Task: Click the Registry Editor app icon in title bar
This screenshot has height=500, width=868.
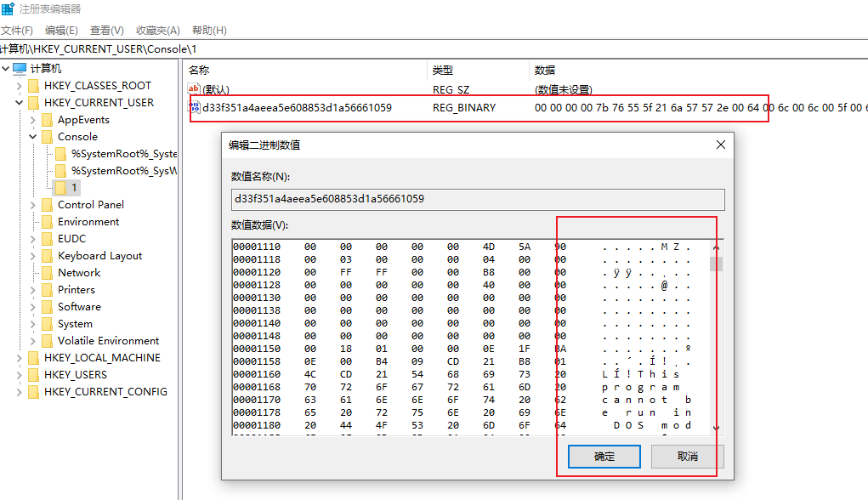Action: point(8,9)
